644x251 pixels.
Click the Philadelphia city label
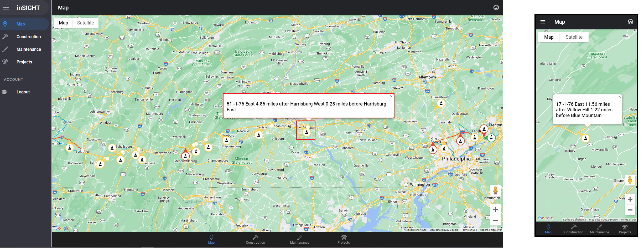[456, 159]
